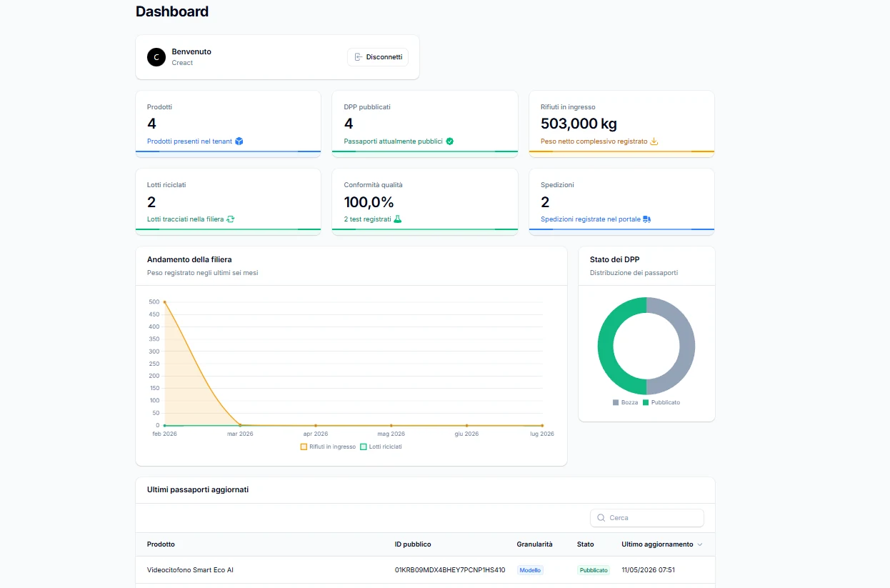Focus the Cerca search field
The height and width of the screenshot is (588, 890).
coord(647,518)
